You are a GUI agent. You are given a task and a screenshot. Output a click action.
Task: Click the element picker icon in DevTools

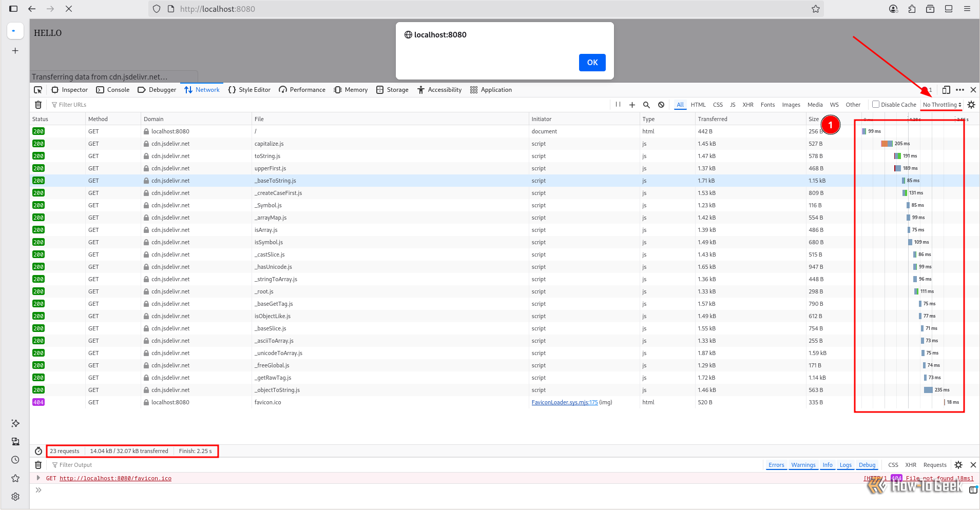[x=38, y=90]
